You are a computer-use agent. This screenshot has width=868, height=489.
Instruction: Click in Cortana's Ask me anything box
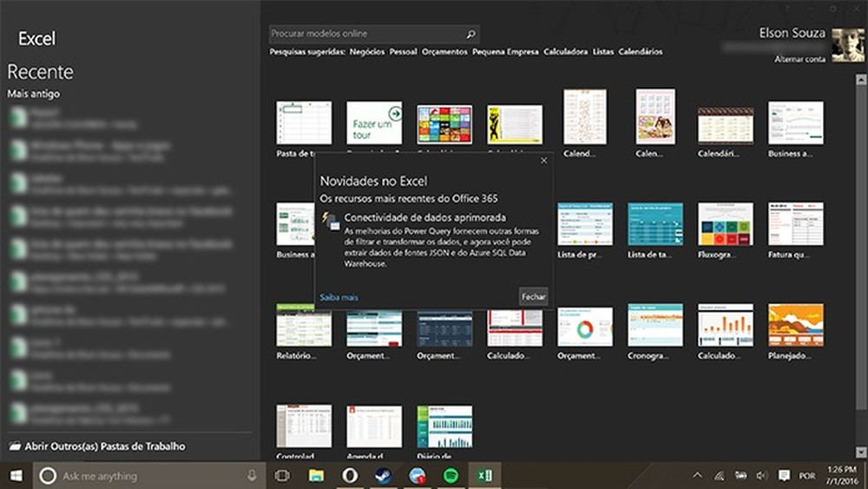(149, 476)
